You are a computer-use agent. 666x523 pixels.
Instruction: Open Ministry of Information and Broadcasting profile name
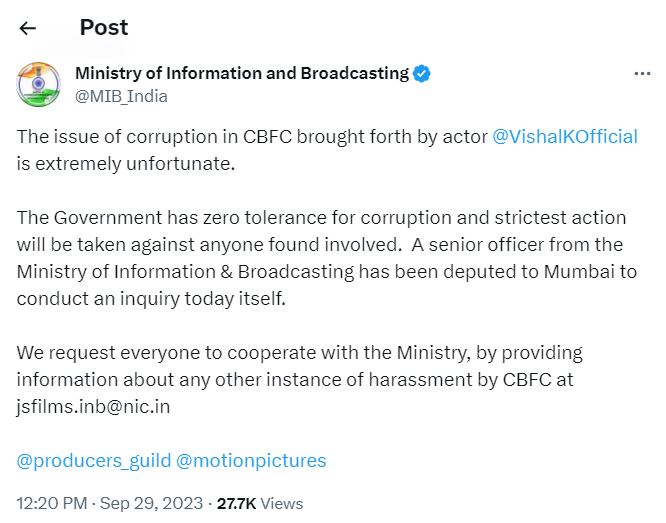click(242, 73)
